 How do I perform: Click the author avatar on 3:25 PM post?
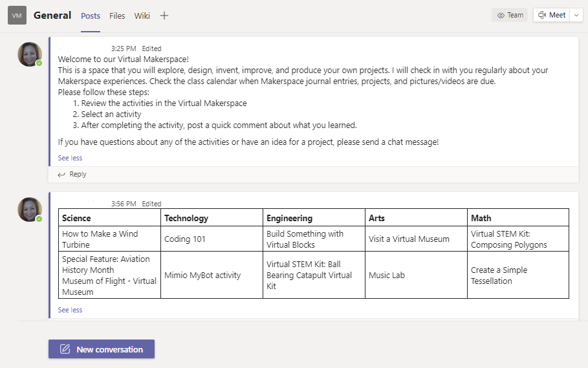click(30, 54)
